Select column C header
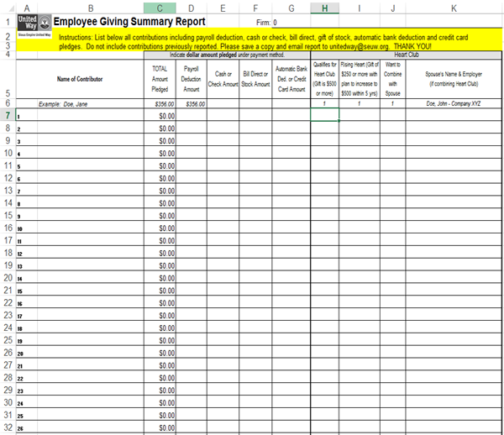This screenshot has width=504, height=435. coord(160,8)
